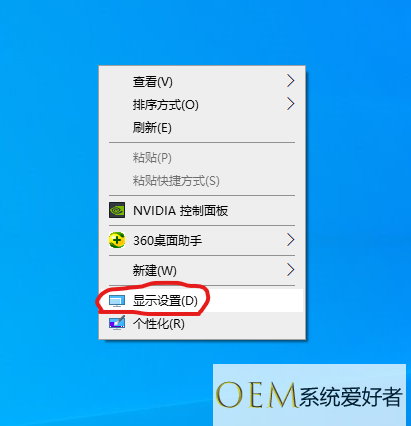Choose the 新建(W) menu label
411x426 pixels.
(155, 270)
